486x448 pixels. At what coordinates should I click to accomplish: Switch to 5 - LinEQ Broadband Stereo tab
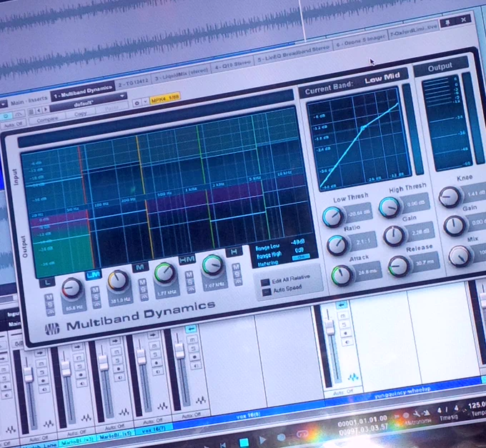click(x=293, y=54)
